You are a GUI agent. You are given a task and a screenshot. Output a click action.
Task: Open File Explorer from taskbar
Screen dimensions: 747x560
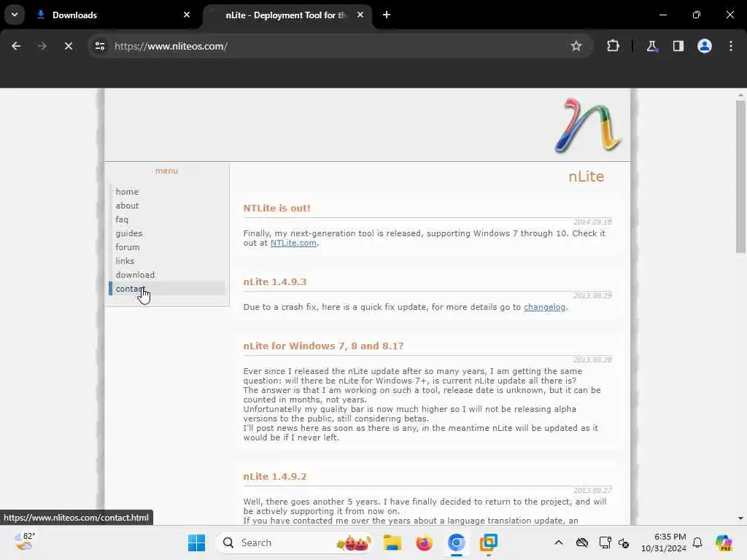coord(392,542)
